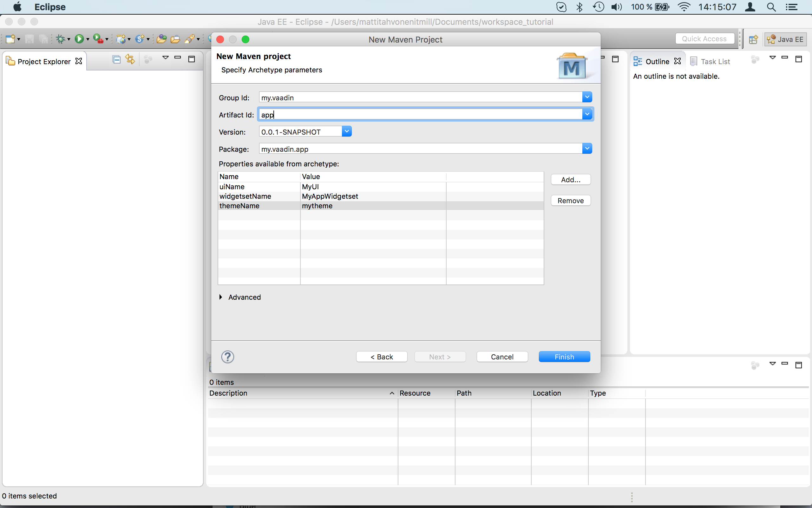Click the Open Task folder icon
812x508 pixels.
coord(175,39)
